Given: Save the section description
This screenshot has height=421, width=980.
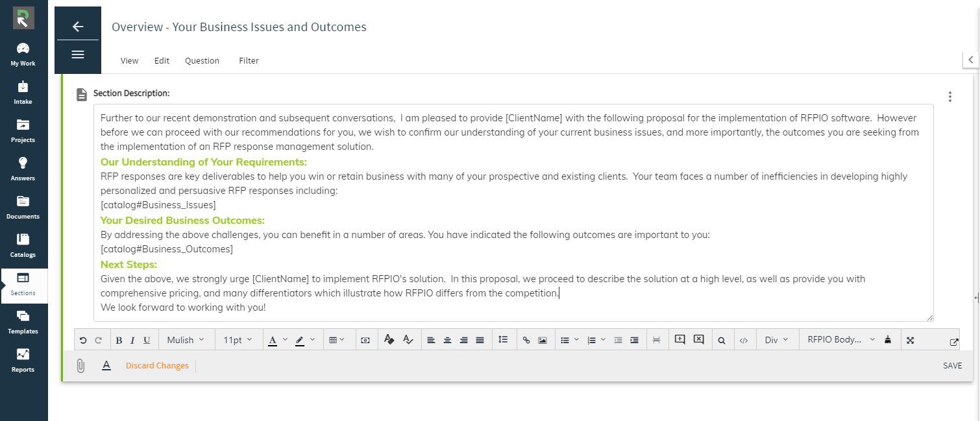Looking at the screenshot, I should (952, 366).
